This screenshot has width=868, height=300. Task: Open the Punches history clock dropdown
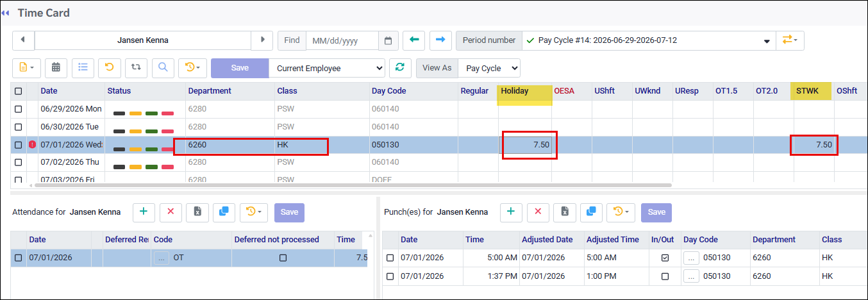pos(621,212)
